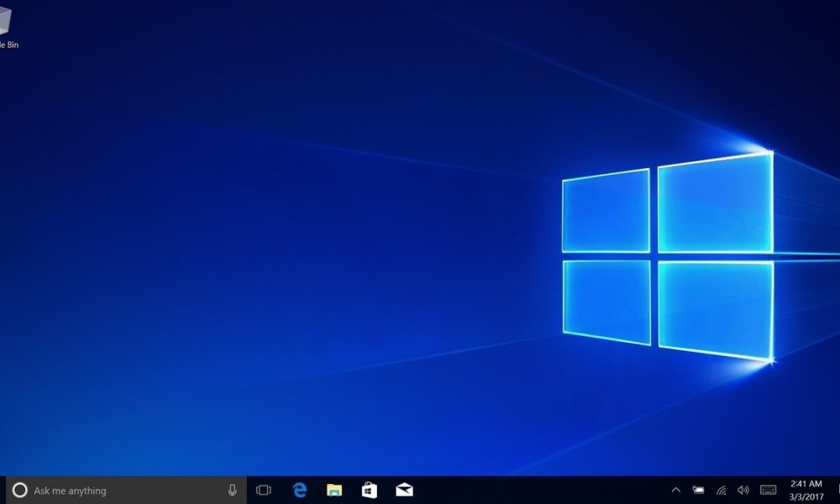Open File Explorer from the taskbar
Viewport: 840px width, 504px height.
[x=334, y=490]
